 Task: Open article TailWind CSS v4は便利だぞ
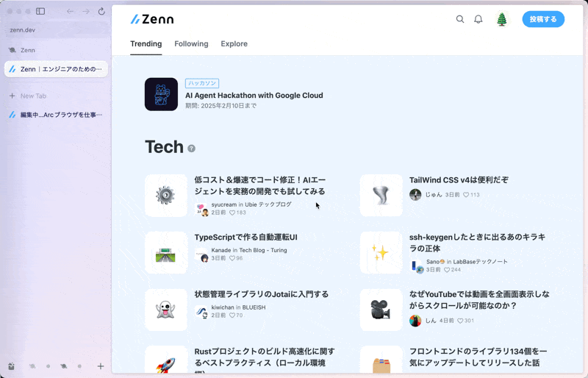pos(459,179)
